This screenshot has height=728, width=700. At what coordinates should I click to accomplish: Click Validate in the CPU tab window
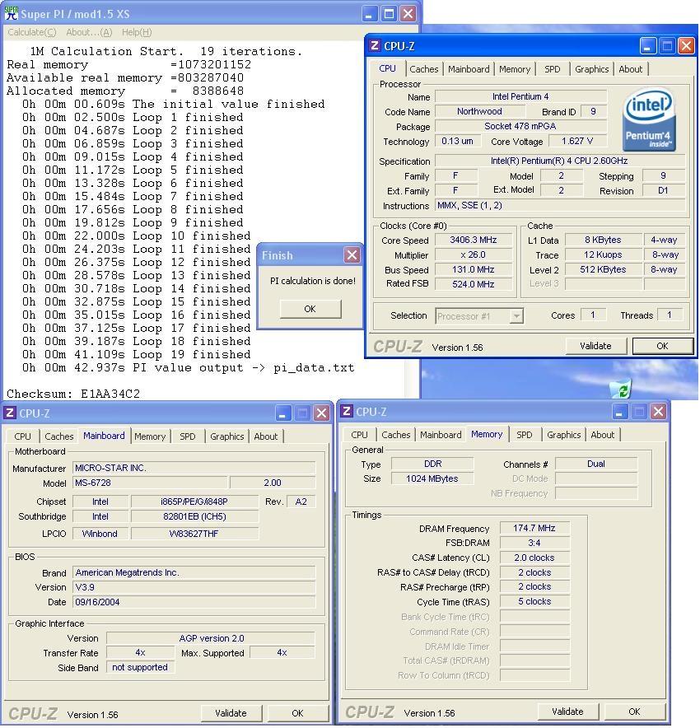click(x=595, y=346)
